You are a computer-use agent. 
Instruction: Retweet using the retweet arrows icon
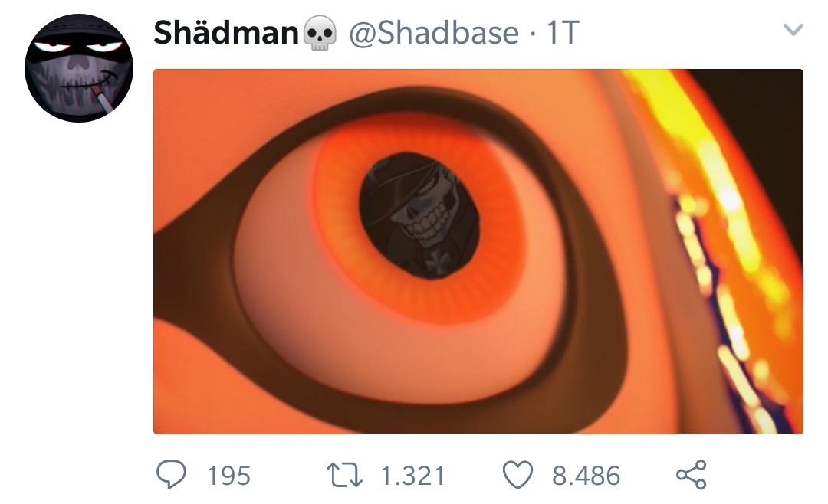(343, 474)
